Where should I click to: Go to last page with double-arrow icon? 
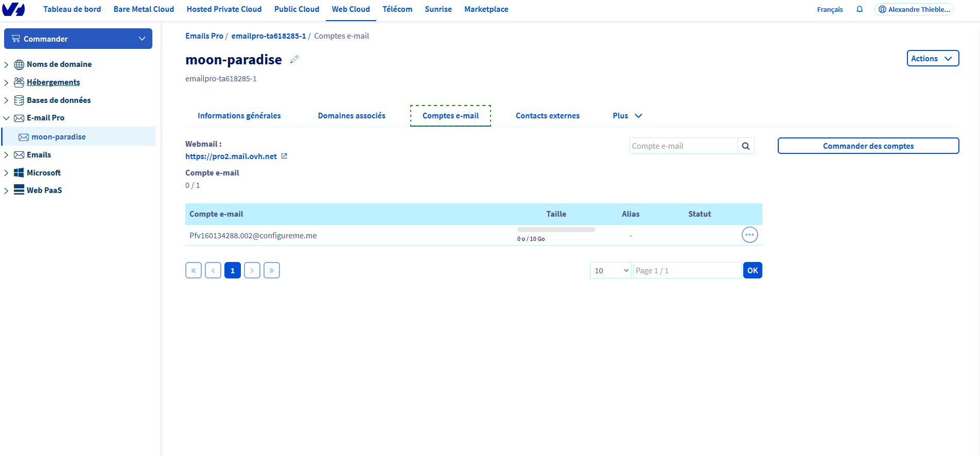pyautogui.click(x=272, y=270)
